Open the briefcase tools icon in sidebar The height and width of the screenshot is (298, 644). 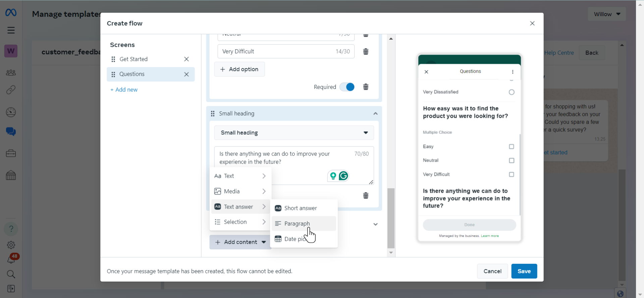click(x=11, y=153)
